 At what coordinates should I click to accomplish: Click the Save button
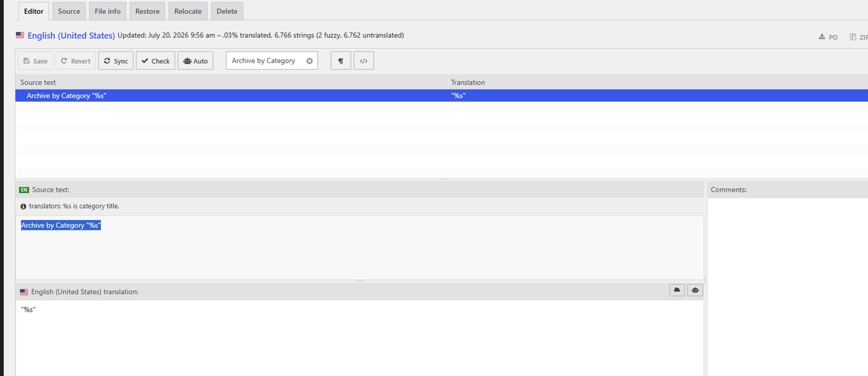pos(35,61)
